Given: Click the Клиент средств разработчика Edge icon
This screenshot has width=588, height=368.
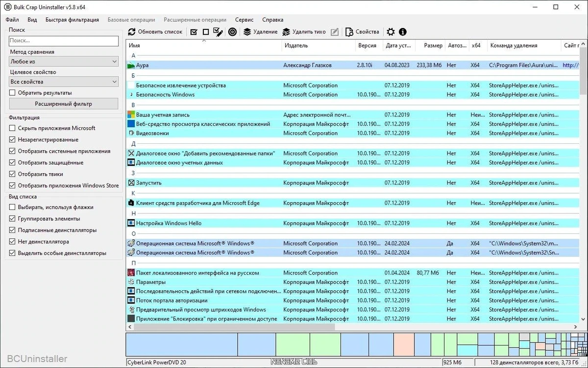Looking at the screenshot, I should click(131, 203).
